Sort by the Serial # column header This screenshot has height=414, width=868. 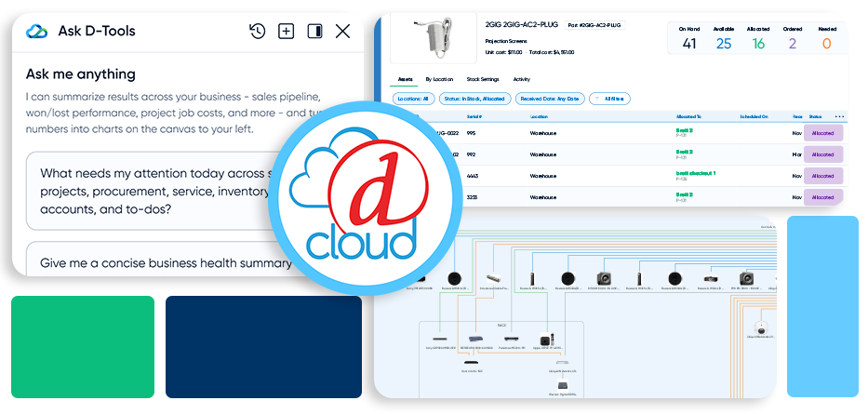click(474, 117)
